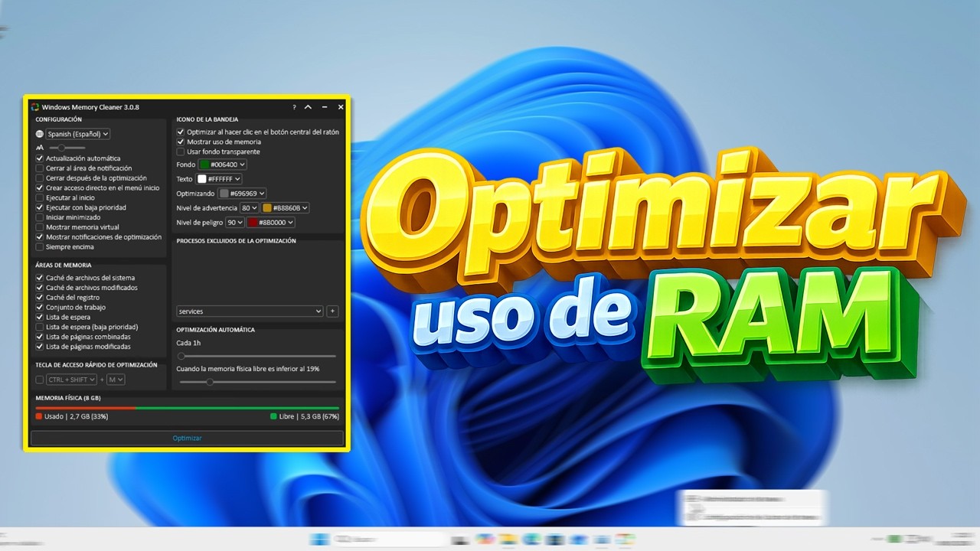Screen dimensions: 980x551
Task: Click the ICONO DE LA BANDEJA header
Action: pyautogui.click(x=207, y=119)
